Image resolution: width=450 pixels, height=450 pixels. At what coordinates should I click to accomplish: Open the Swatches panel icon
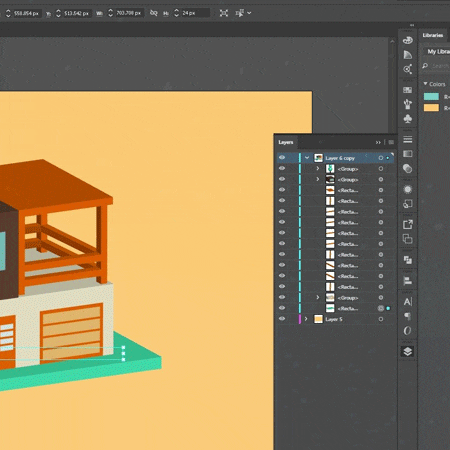click(x=407, y=90)
